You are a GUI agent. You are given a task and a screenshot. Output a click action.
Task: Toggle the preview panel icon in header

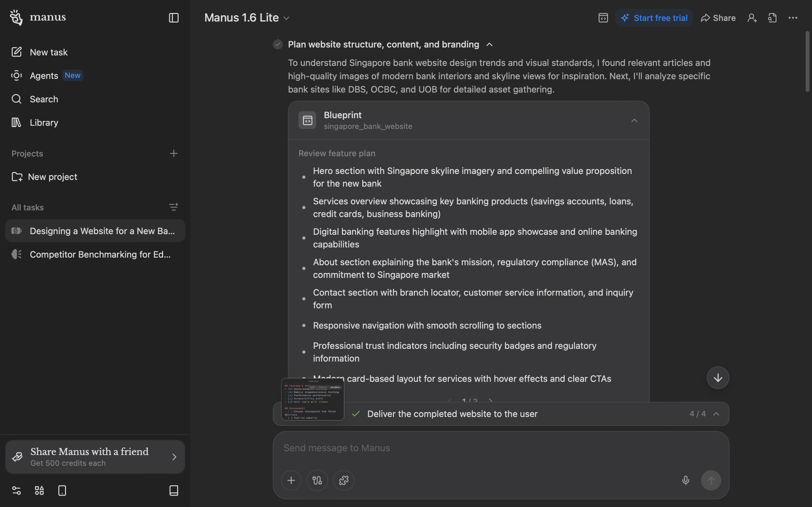click(603, 18)
